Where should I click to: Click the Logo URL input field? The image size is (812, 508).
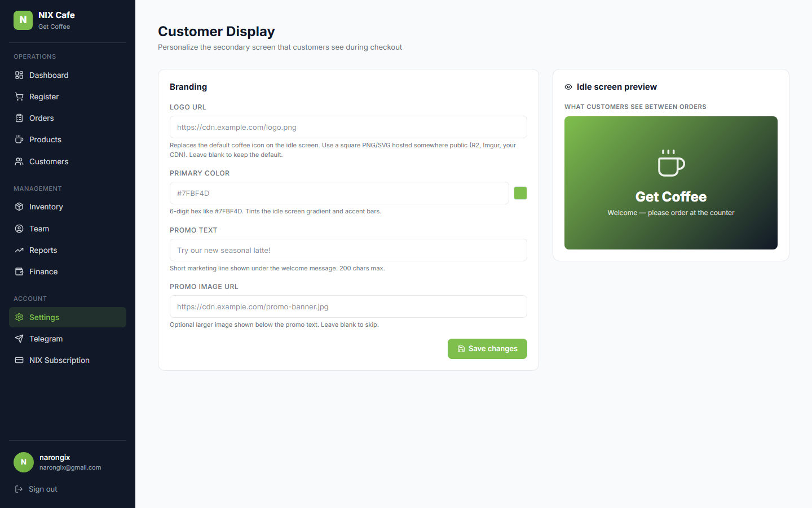348,127
